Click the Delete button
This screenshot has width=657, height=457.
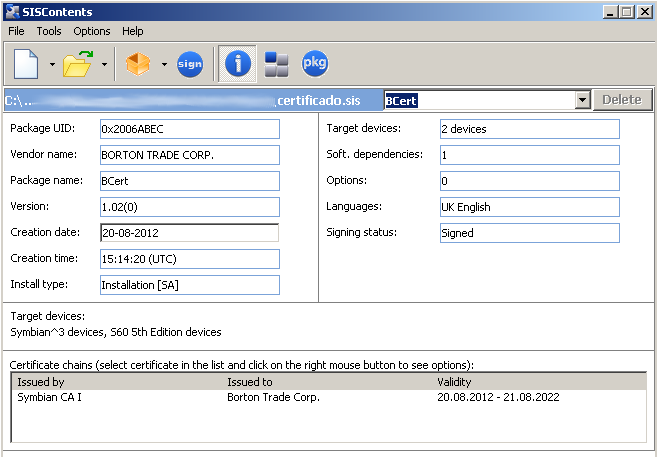coord(622,100)
